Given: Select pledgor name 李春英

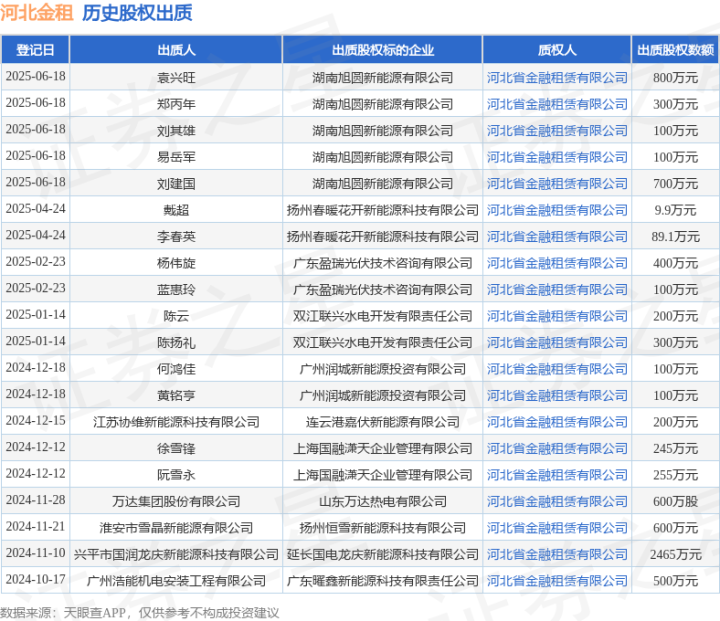Looking at the screenshot, I should click(x=176, y=237).
